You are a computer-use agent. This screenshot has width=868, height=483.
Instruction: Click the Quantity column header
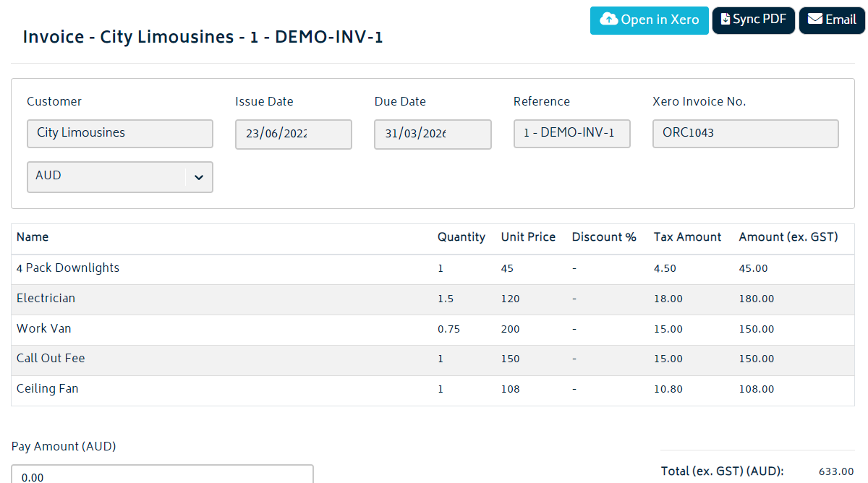(x=461, y=237)
